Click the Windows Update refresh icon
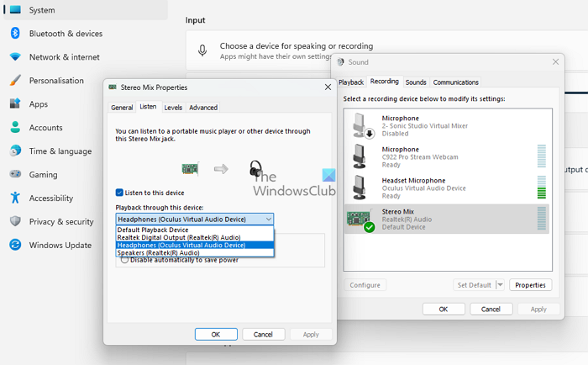Viewport: 588px width, 365px height. [x=15, y=245]
